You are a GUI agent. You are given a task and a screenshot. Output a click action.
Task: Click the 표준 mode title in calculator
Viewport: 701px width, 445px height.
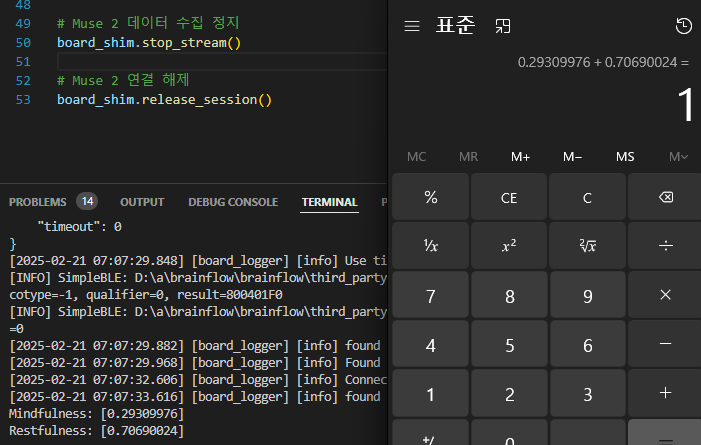(455, 25)
